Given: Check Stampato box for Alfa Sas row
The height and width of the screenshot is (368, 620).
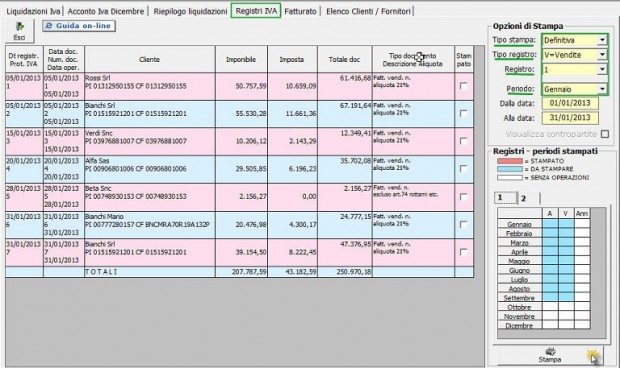Looking at the screenshot, I should coord(463,169).
